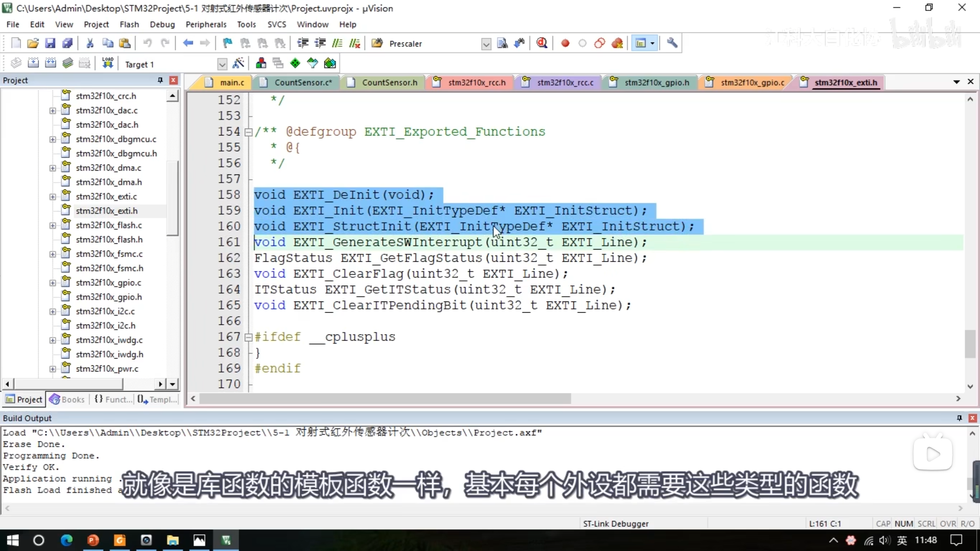Click Manage Run-Time Environment green diamond icon

tap(295, 63)
